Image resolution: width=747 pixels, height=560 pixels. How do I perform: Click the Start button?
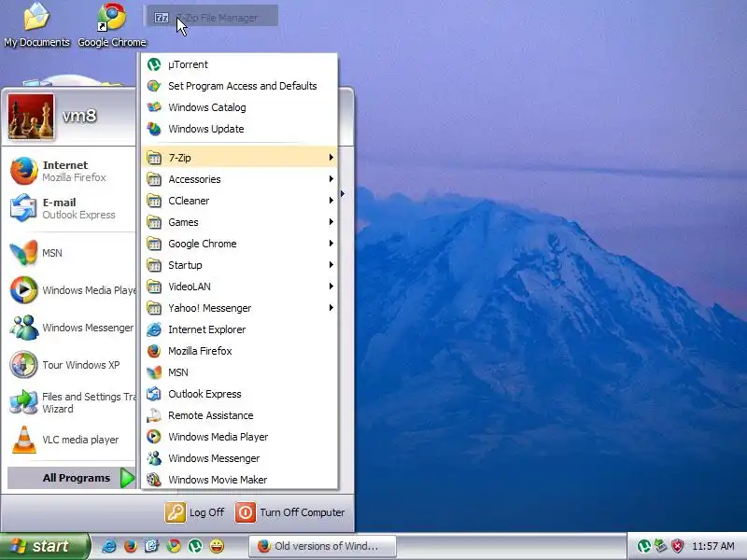pyautogui.click(x=44, y=546)
